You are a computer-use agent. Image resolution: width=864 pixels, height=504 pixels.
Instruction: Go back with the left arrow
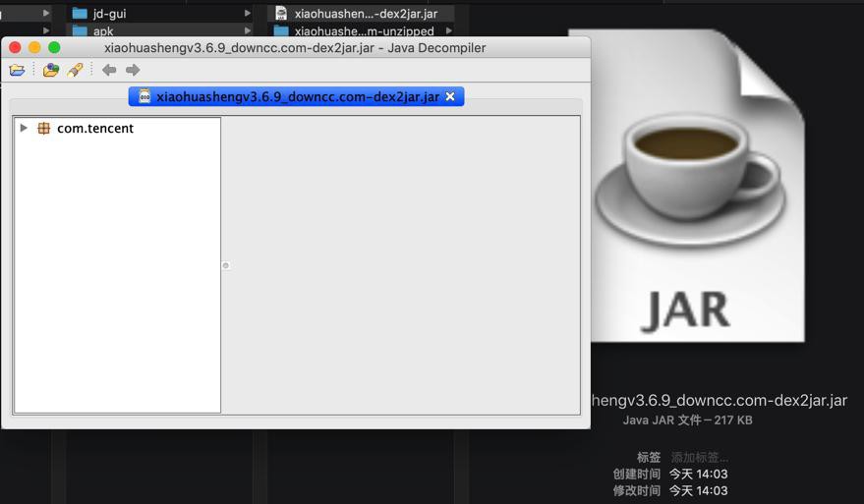coord(109,70)
